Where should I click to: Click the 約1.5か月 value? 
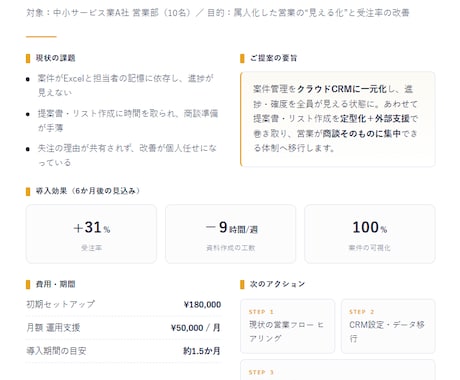pyautogui.click(x=202, y=351)
